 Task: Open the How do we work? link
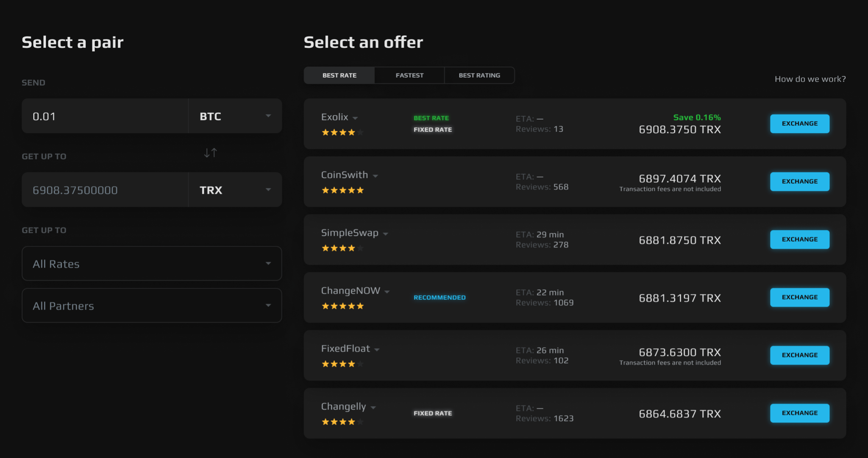click(x=810, y=79)
